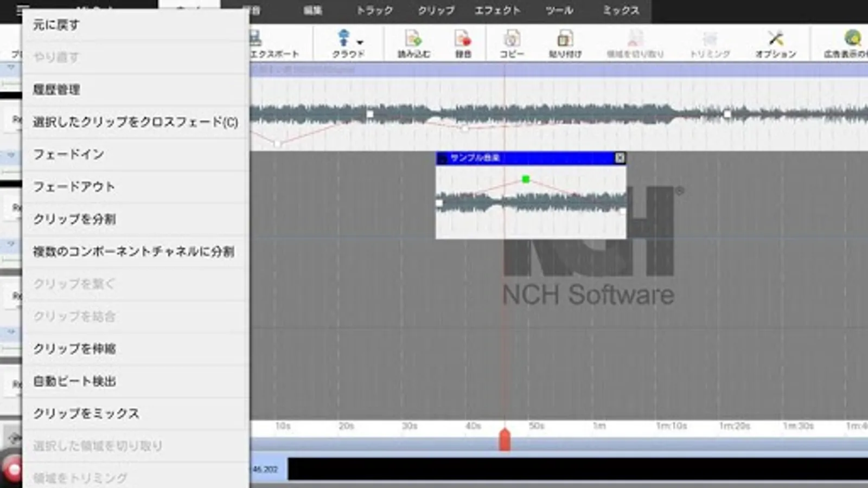Select クリップを分割 (Split clip) menu entry
868x488 pixels.
136,219
